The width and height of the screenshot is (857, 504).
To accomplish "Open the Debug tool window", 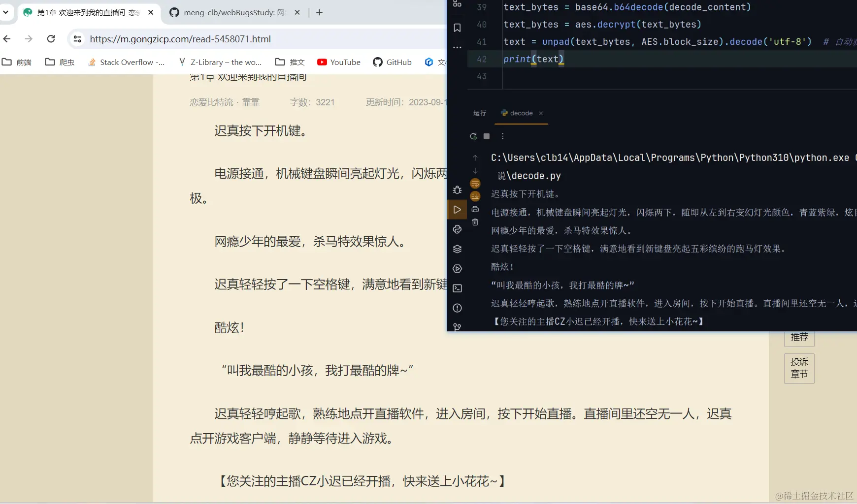I will (457, 190).
